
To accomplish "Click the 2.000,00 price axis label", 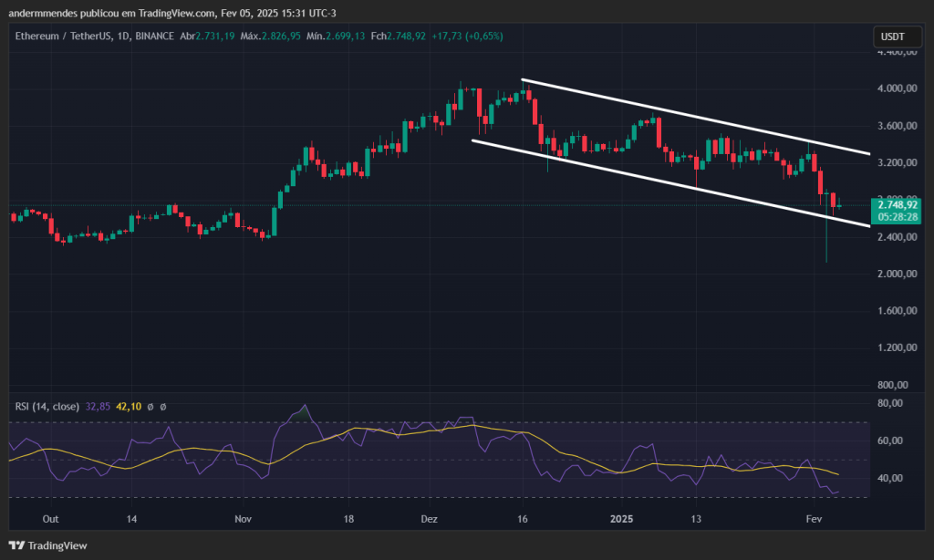I will pyautogui.click(x=898, y=274).
